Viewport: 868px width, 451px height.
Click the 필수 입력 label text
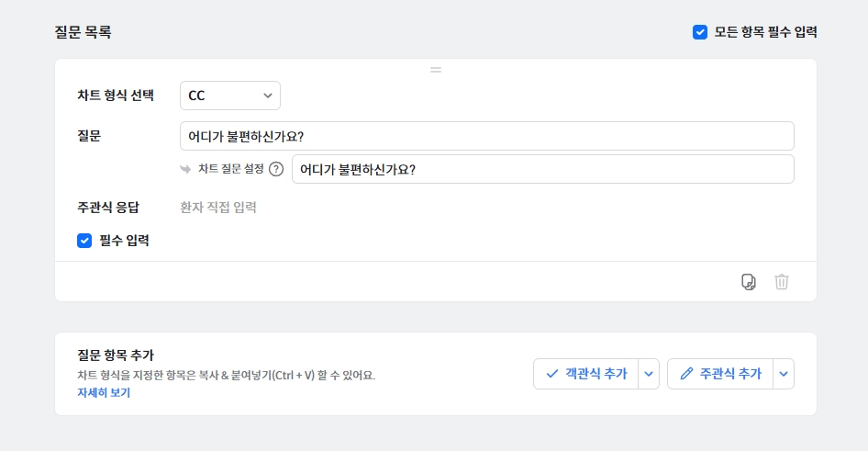[x=124, y=241]
